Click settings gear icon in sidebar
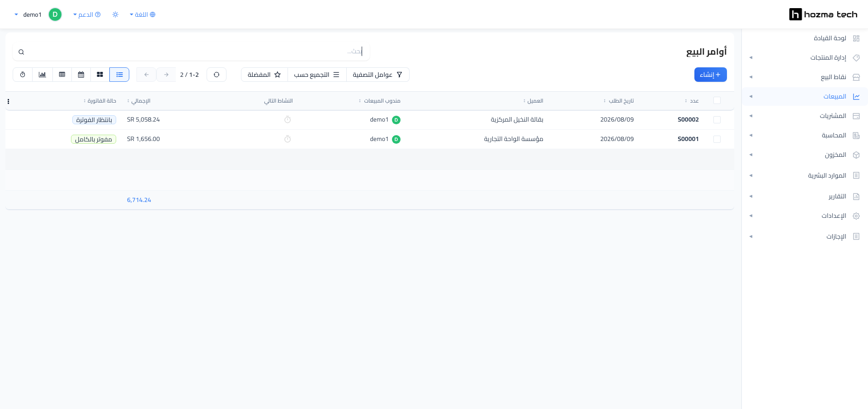This screenshot has height=409, width=868. click(x=856, y=216)
